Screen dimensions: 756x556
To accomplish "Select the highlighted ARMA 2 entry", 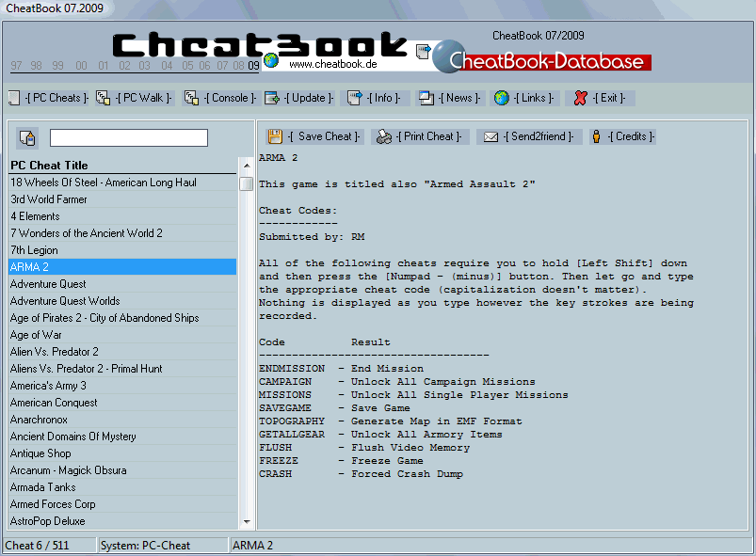I will click(x=123, y=267).
